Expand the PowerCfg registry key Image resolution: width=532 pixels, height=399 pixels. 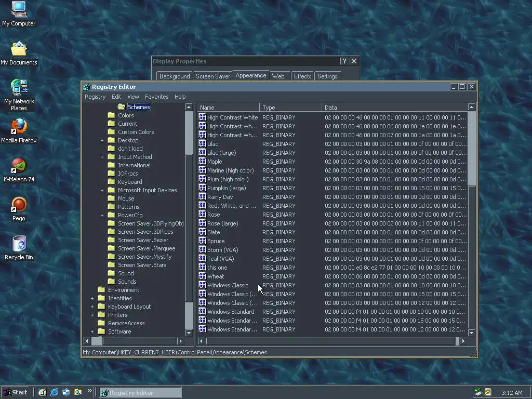(102, 215)
